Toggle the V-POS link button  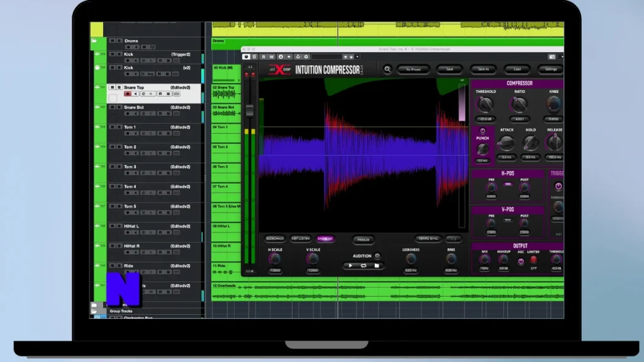(508, 220)
